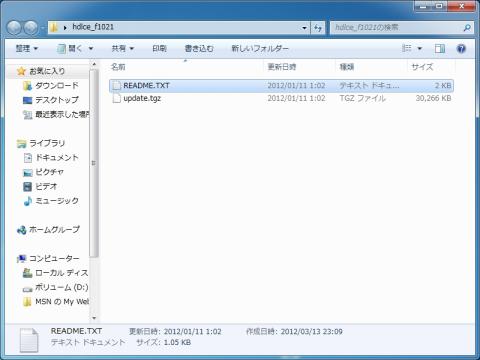Change view using the view icon
This screenshot has width=480, height=360.
tap(407, 49)
